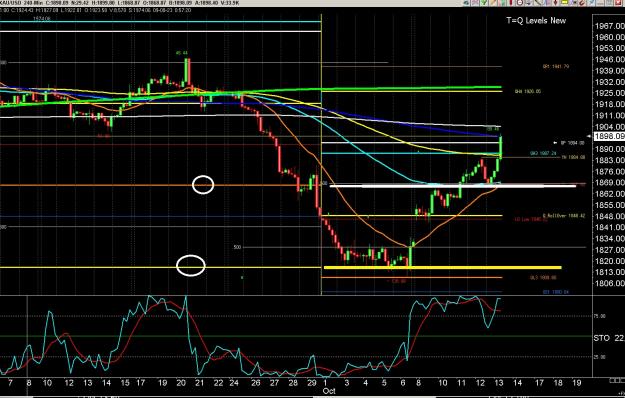This screenshot has height=398, width=625.
Task: Click the 1869.00 price scale value
Action: [x=609, y=182]
